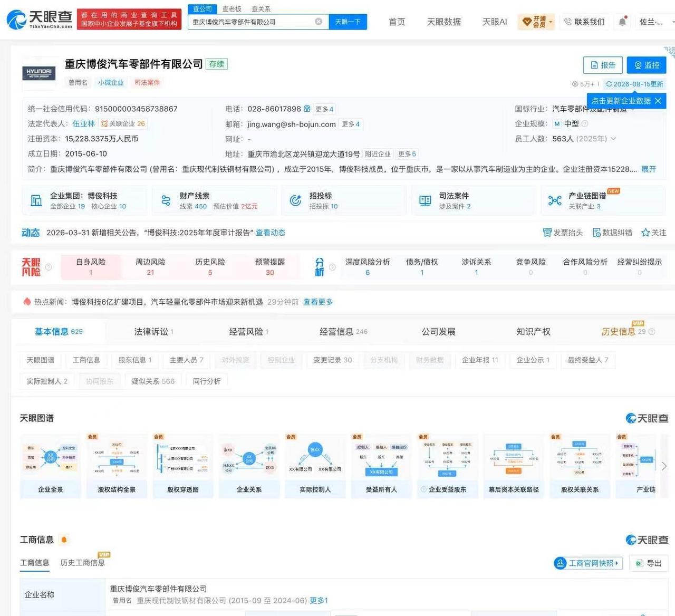Open the 经营风险 tab

point(248,332)
